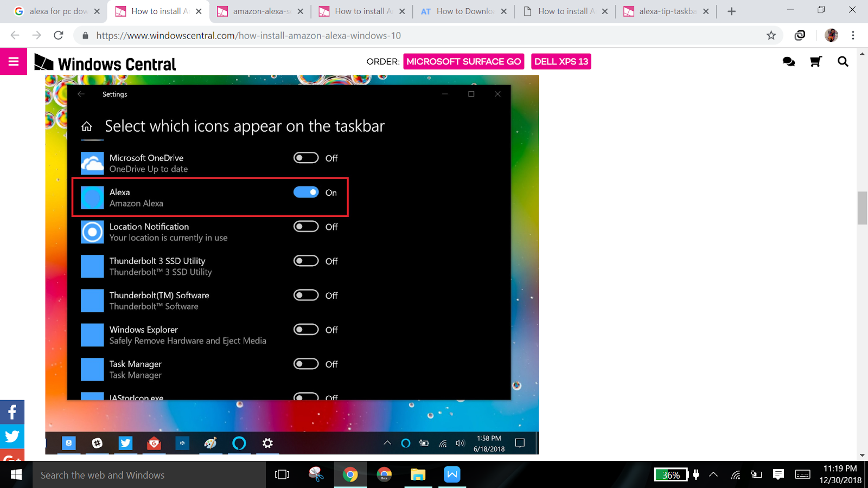Expand hidden icons chevron in the pictured taskbar
Image resolution: width=868 pixels, height=488 pixels.
[x=387, y=443]
